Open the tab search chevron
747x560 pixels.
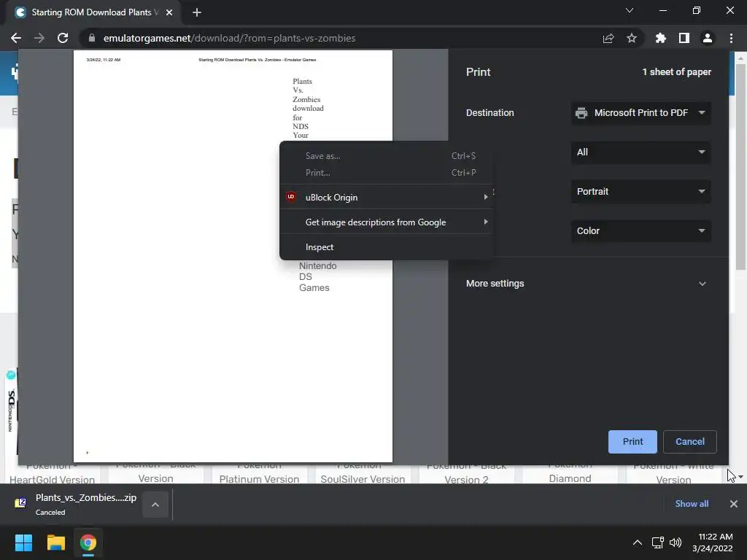pyautogui.click(x=630, y=10)
